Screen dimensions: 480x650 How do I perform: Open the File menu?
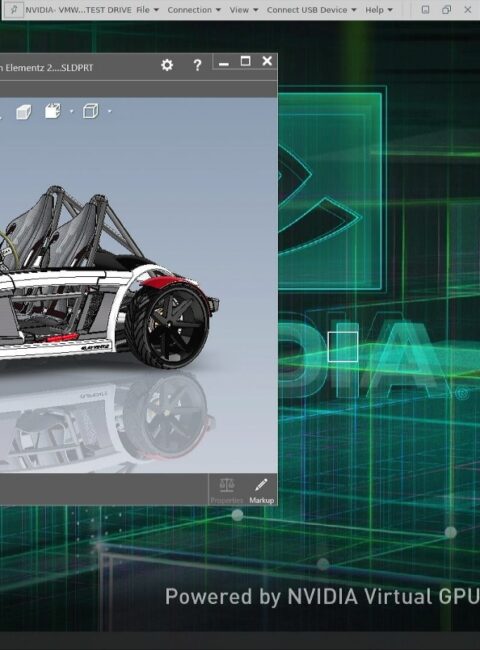click(148, 10)
